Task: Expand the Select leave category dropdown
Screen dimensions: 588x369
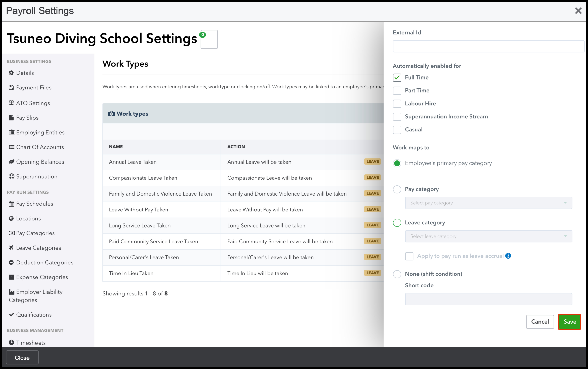Action: [488, 236]
